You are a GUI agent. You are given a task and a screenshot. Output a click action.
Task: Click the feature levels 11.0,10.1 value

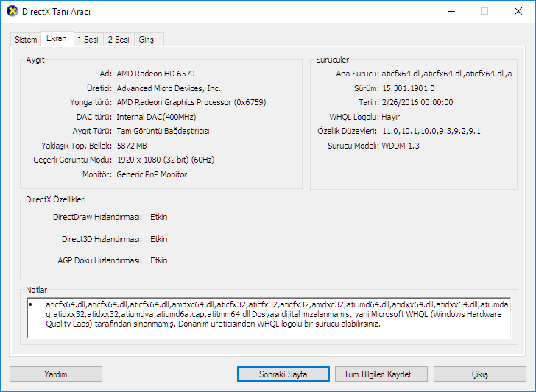pos(431,131)
